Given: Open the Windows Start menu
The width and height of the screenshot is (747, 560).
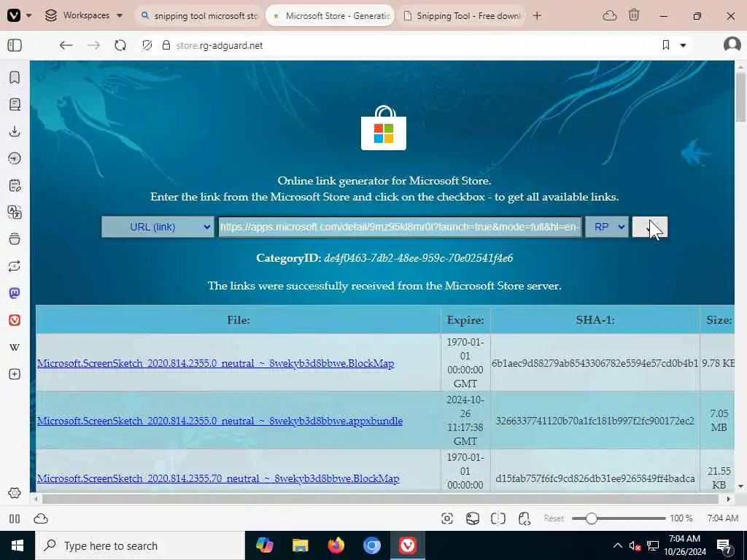Looking at the screenshot, I should pos(18,545).
